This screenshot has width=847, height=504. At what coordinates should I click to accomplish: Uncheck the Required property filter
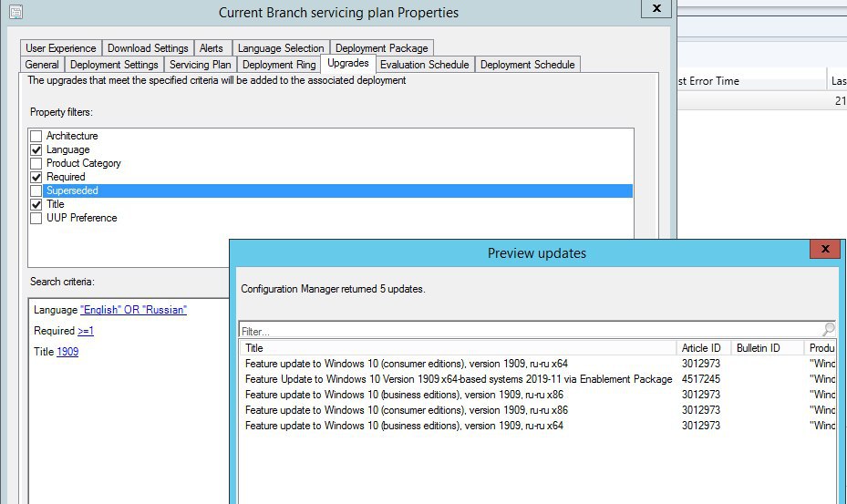pyautogui.click(x=36, y=177)
